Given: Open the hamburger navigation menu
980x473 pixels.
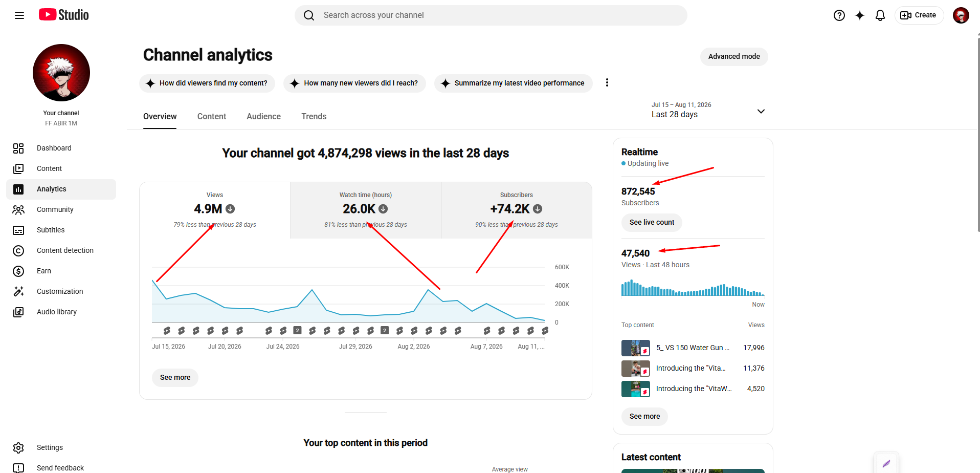Looking at the screenshot, I should pos(19,15).
